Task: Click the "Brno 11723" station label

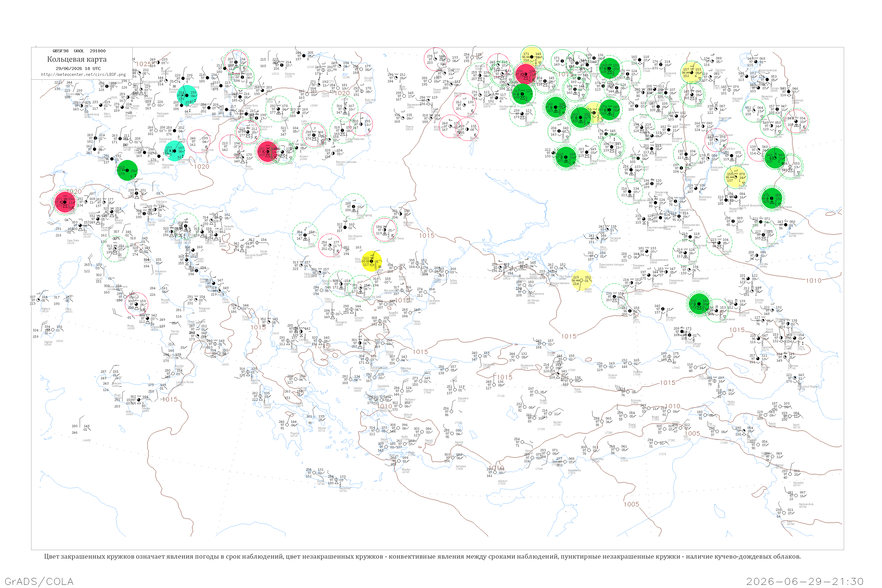Action: [x=249, y=168]
